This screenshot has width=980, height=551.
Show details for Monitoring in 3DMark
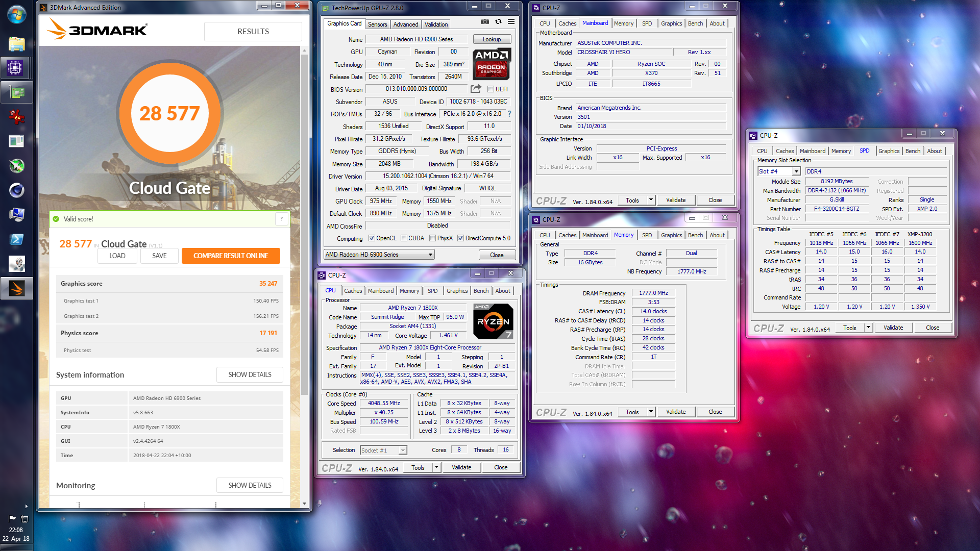pyautogui.click(x=250, y=485)
